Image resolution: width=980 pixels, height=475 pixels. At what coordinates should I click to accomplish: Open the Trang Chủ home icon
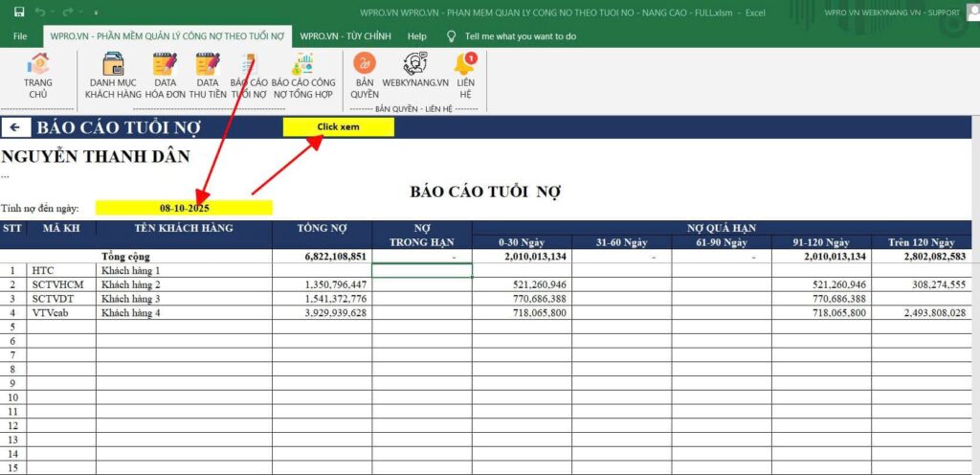point(38,75)
